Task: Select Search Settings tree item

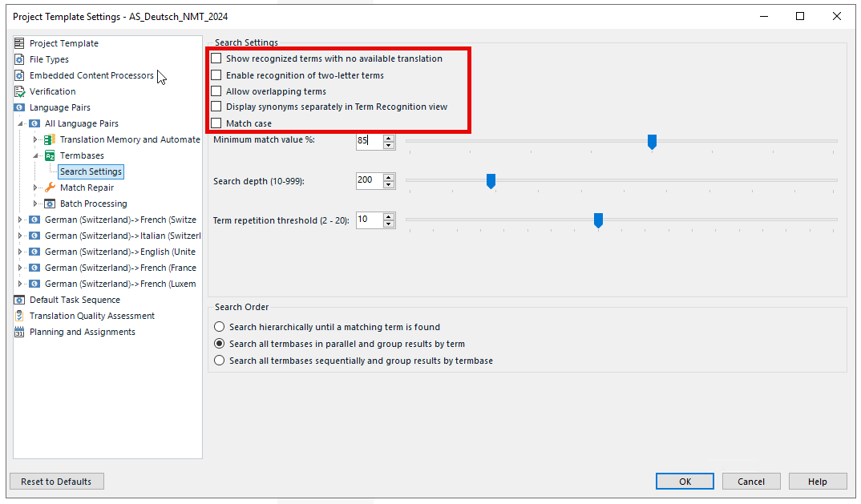Action: point(91,171)
